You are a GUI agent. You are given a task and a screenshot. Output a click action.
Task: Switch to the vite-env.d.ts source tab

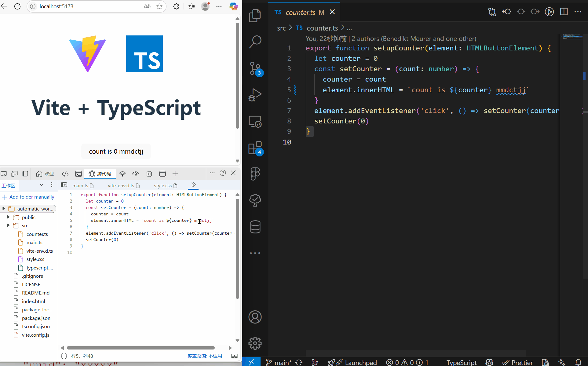click(124, 186)
